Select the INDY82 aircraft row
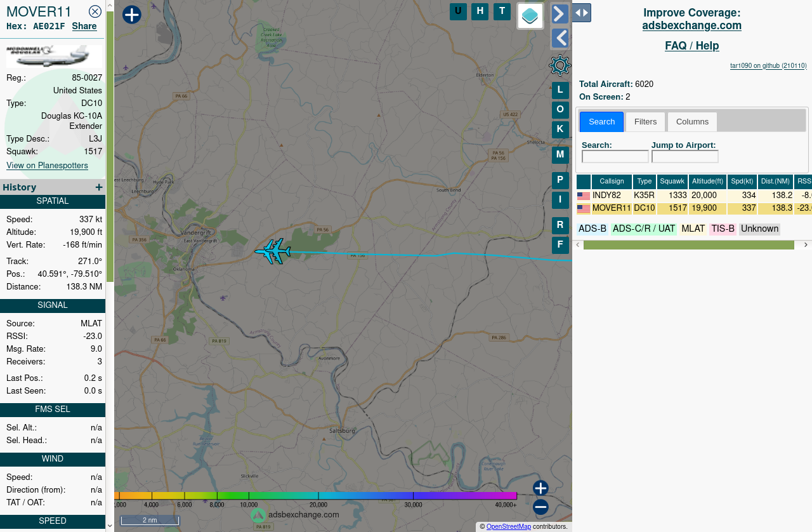Viewport: 812px width, 532px height. click(x=694, y=196)
